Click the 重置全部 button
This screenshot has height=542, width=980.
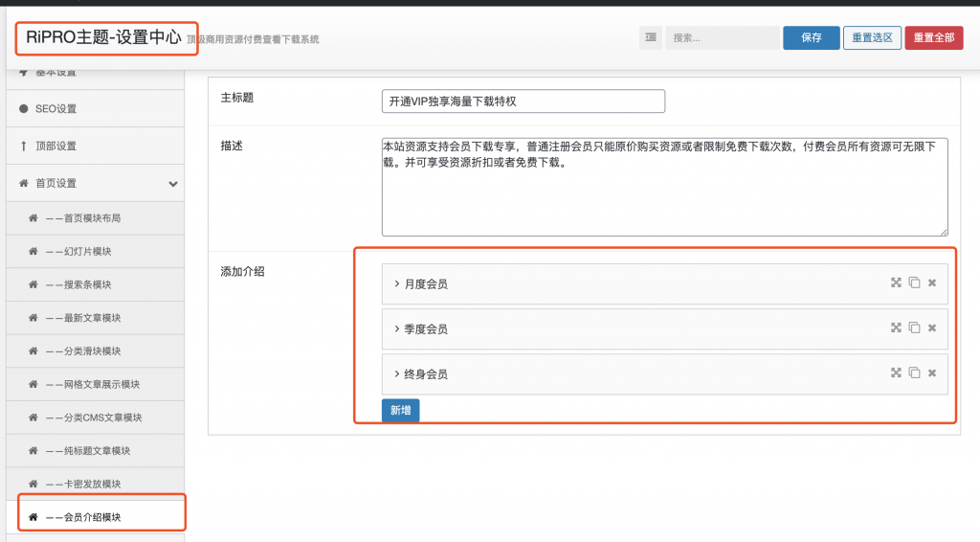(934, 37)
